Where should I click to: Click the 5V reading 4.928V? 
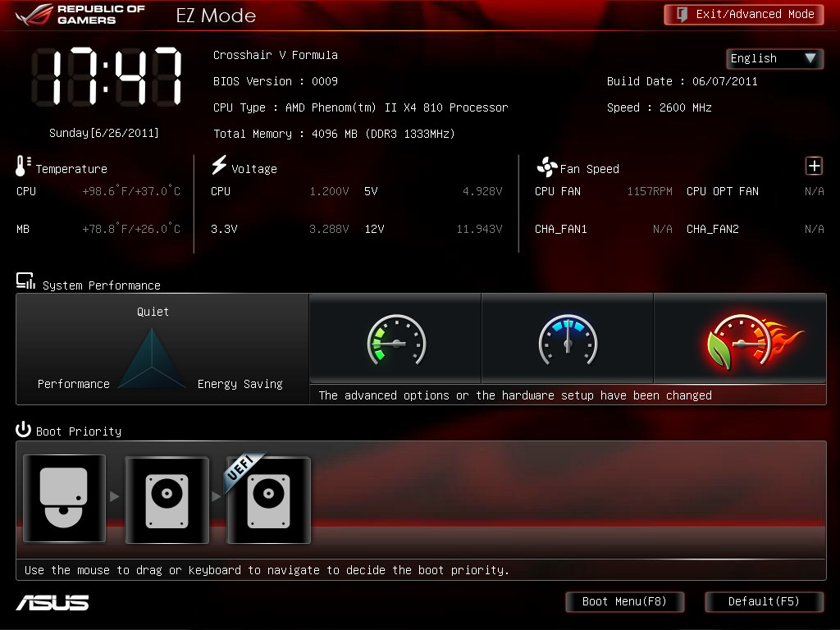pos(482,191)
